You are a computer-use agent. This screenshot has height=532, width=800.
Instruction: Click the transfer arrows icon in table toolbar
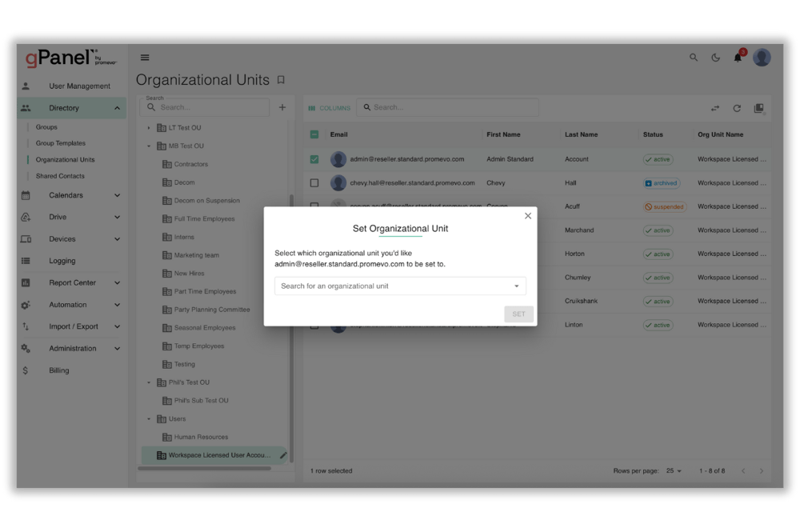pyautogui.click(x=714, y=108)
